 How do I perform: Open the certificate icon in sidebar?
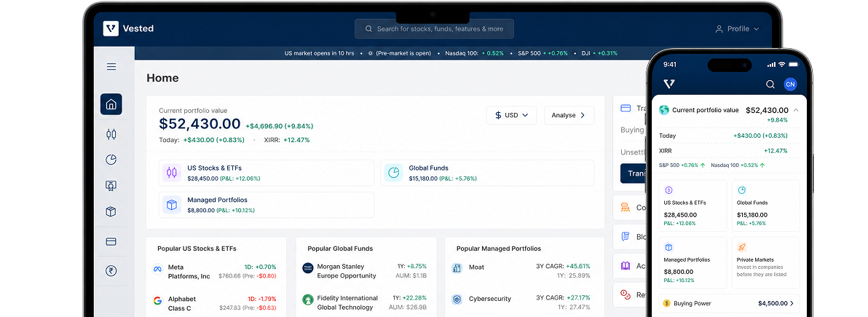pyautogui.click(x=111, y=186)
